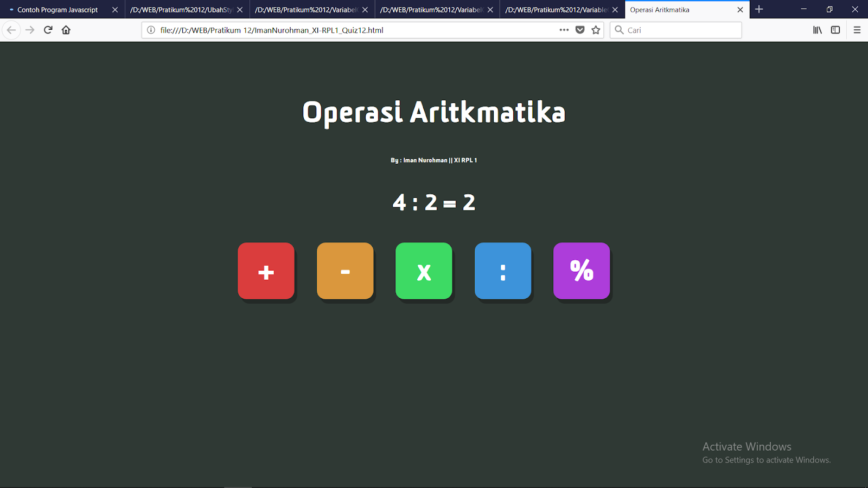Image resolution: width=868 pixels, height=488 pixels.
Task: Select the blue division (:) operator
Action: [x=502, y=271]
